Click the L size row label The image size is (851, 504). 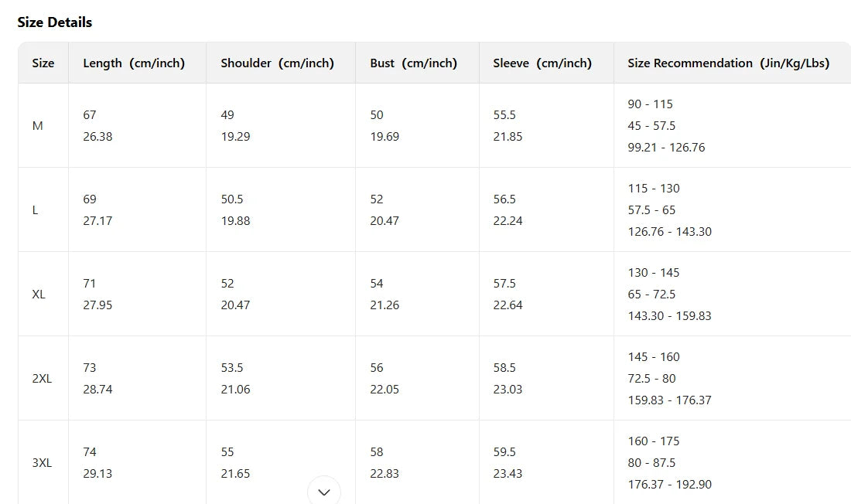click(x=36, y=210)
